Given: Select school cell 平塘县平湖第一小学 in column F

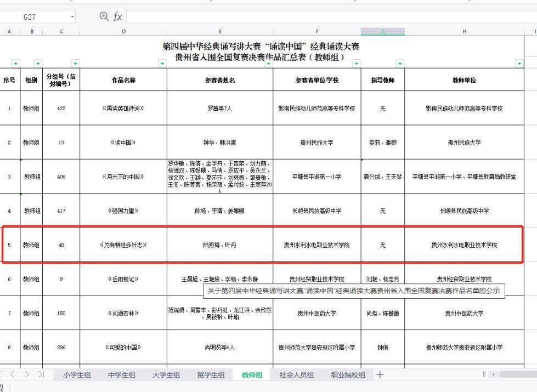Looking at the screenshot, I should point(317,177).
